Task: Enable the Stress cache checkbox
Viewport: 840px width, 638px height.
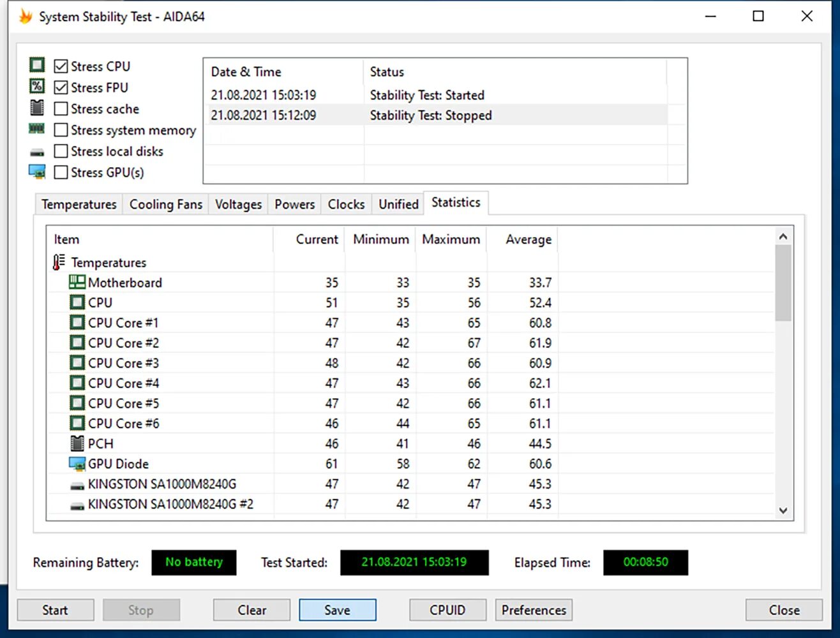Action: (61, 109)
